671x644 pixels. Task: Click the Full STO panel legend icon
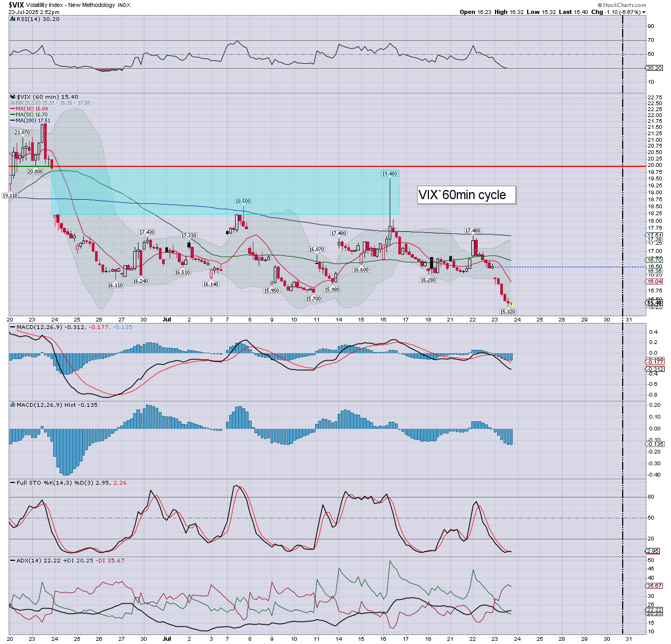point(13,482)
